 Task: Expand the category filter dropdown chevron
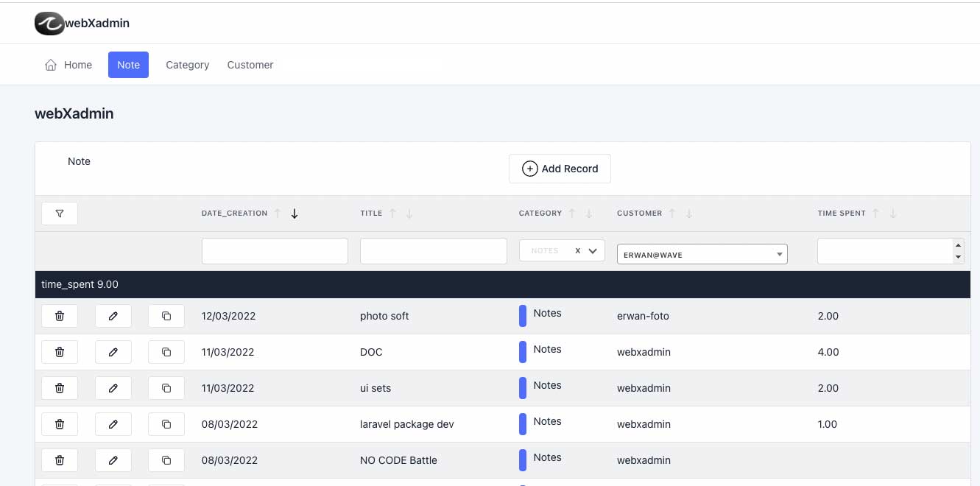tap(593, 250)
